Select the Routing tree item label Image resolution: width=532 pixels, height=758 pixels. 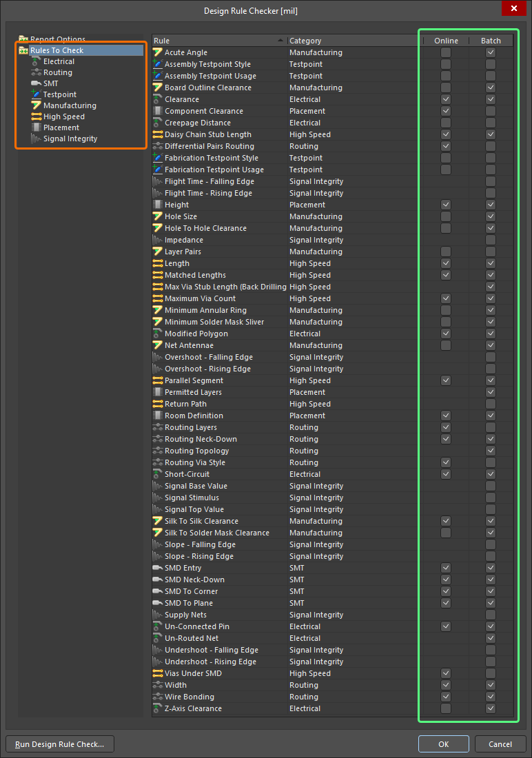pos(58,72)
